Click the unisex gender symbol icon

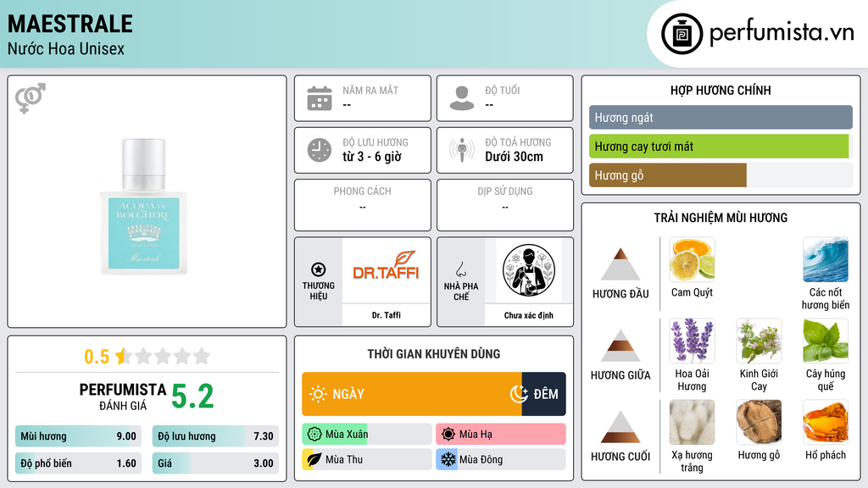pos(31,98)
